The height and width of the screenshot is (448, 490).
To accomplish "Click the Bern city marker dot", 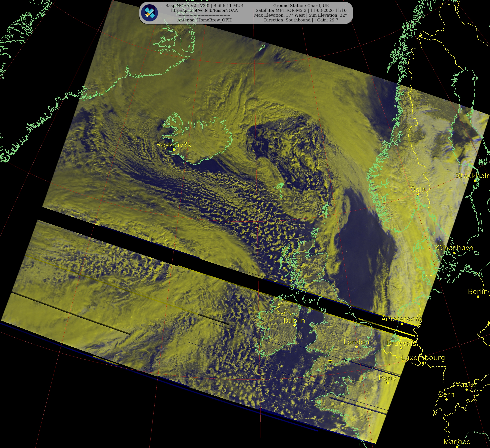I will (x=446, y=399).
